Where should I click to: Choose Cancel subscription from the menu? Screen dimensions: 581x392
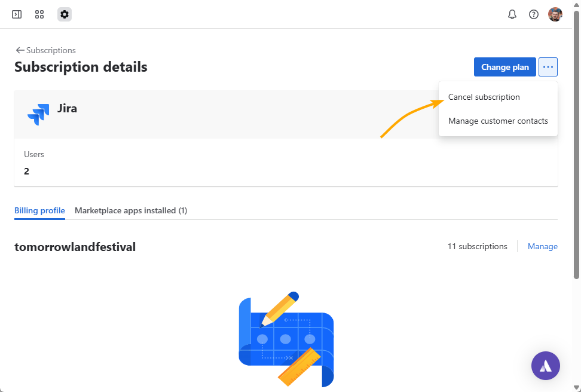point(498,97)
